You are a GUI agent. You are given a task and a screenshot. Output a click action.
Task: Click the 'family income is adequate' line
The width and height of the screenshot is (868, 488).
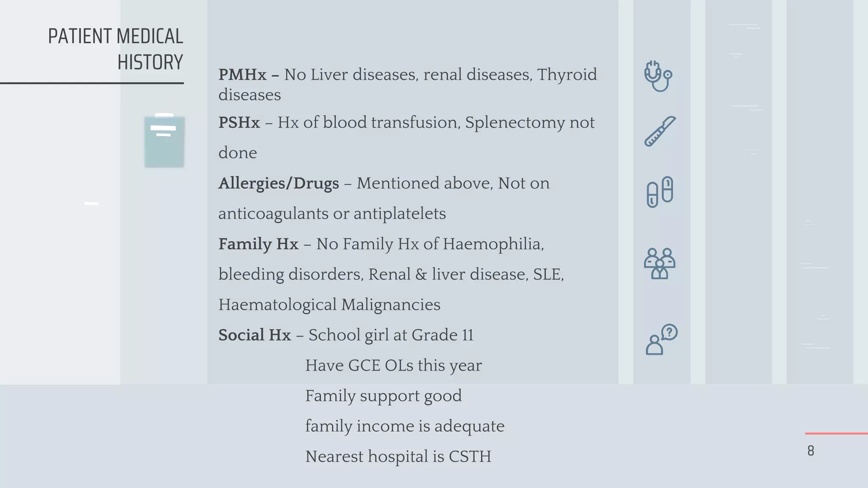[x=405, y=426]
